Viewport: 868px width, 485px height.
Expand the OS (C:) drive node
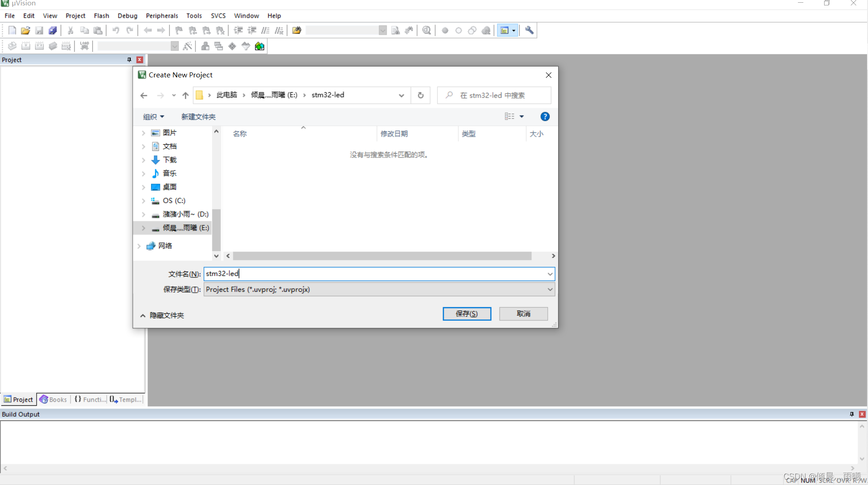click(143, 200)
